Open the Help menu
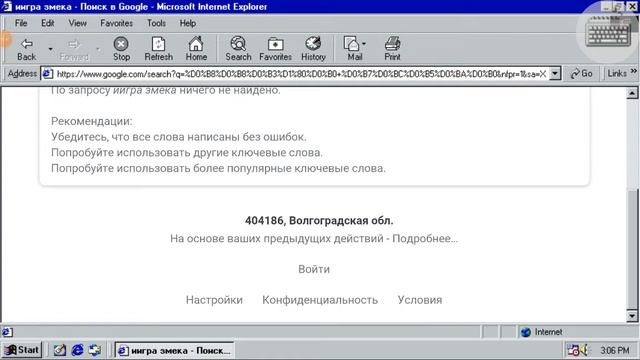The width and height of the screenshot is (640, 360). tap(188, 23)
